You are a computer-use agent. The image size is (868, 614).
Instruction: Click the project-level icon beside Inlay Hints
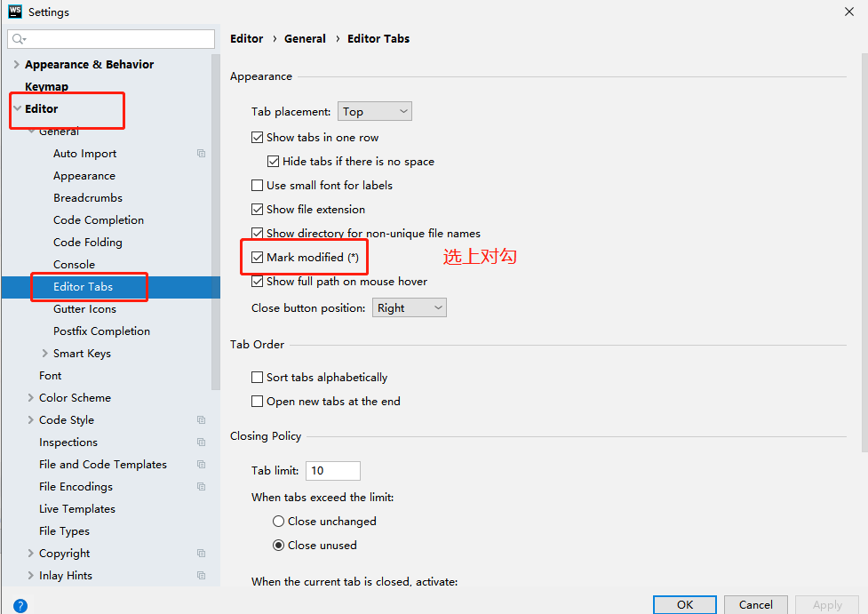(201, 576)
